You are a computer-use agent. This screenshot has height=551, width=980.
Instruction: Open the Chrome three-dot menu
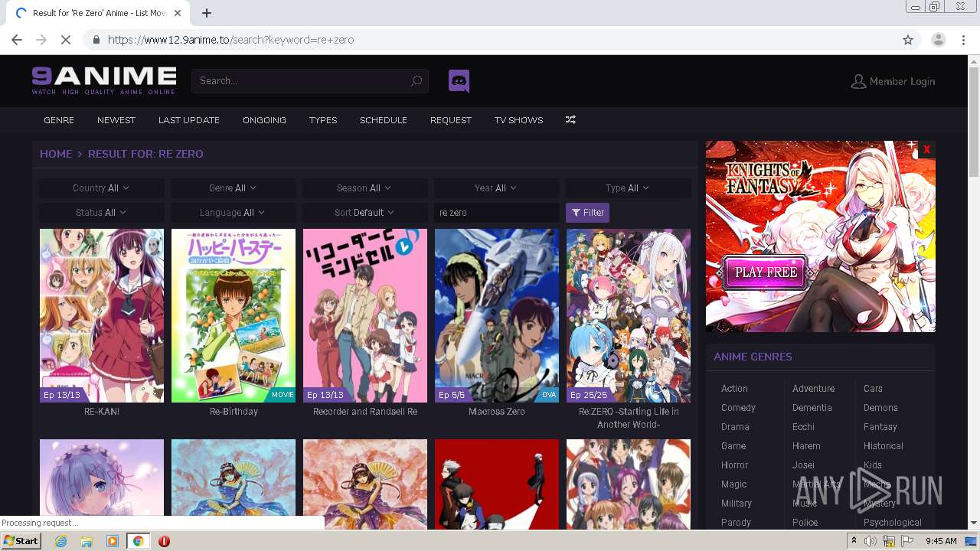pos(963,40)
